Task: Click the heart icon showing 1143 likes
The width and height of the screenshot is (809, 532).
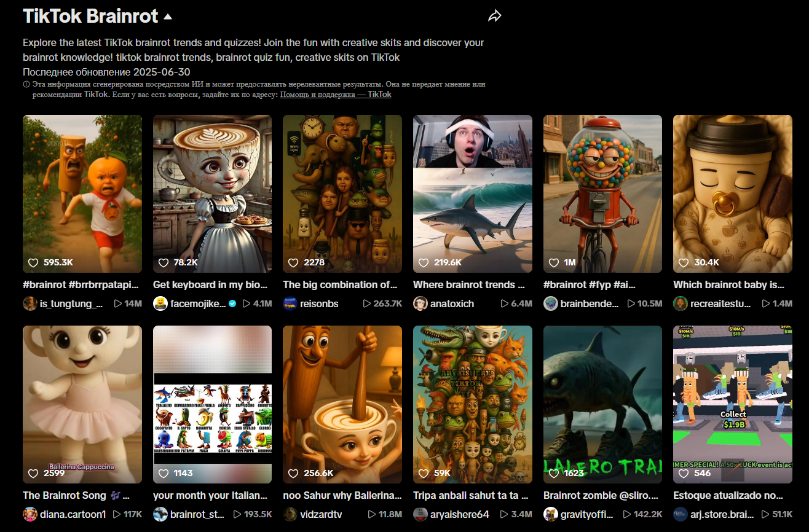Action: click(x=164, y=473)
